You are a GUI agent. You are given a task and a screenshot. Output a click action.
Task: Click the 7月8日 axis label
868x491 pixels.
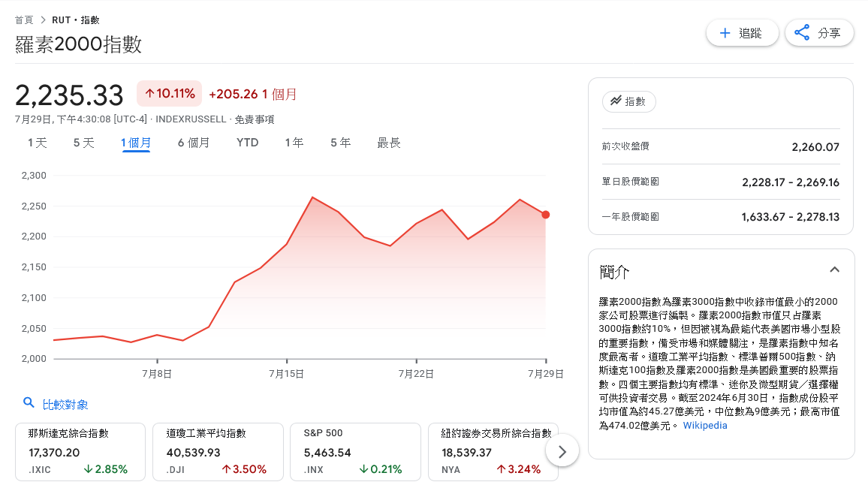[157, 374]
